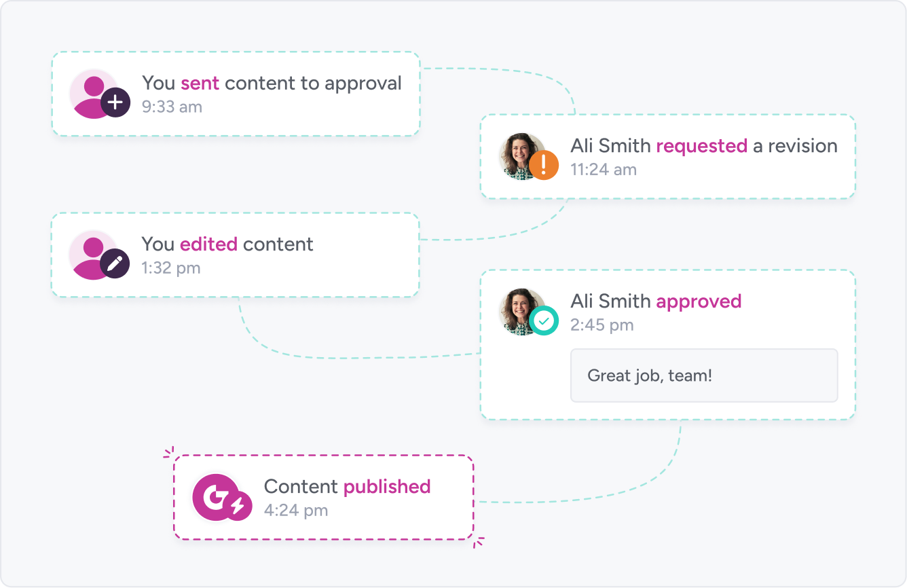The width and height of the screenshot is (907, 588).
Task: Click the pink word 'approved'
Action: pyautogui.click(x=699, y=301)
